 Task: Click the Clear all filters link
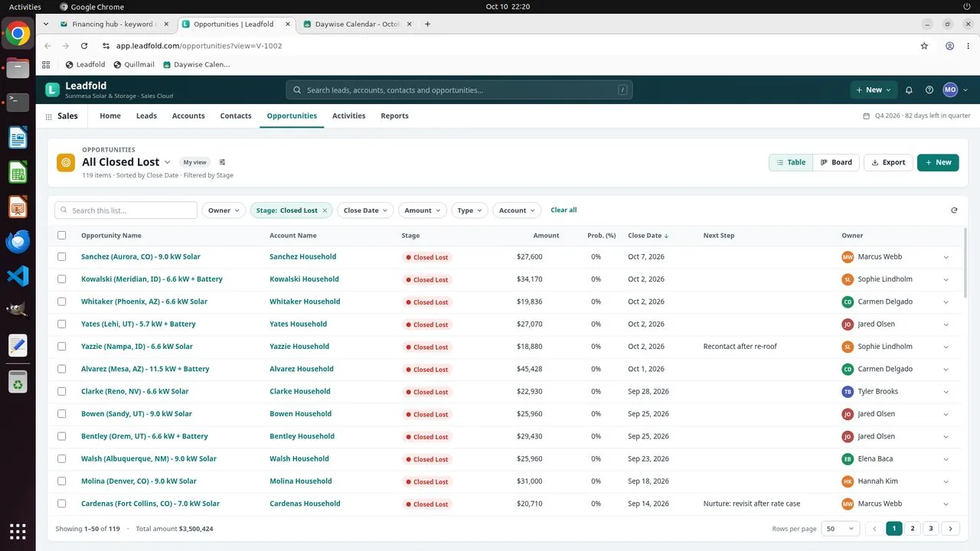point(563,210)
